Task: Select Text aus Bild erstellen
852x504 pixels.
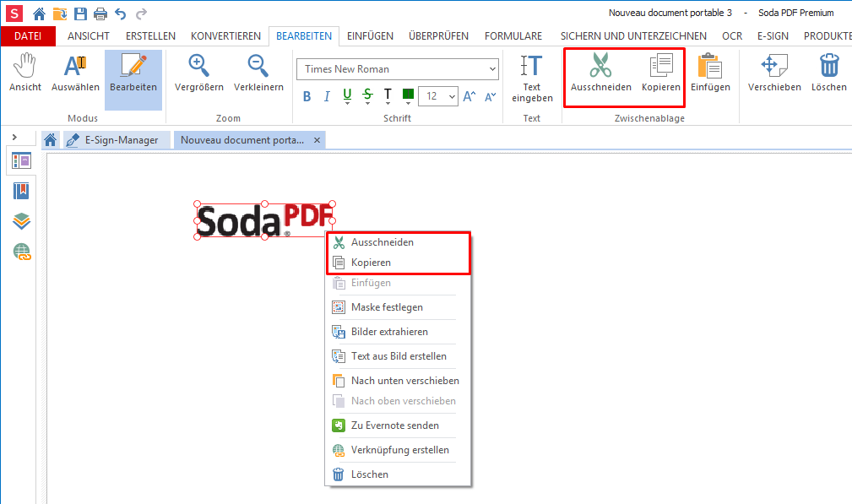Action: pos(399,356)
